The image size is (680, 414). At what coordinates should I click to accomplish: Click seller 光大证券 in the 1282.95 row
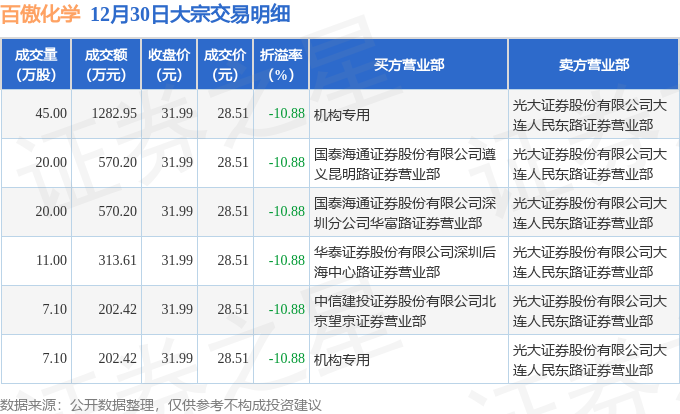coord(589,115)
